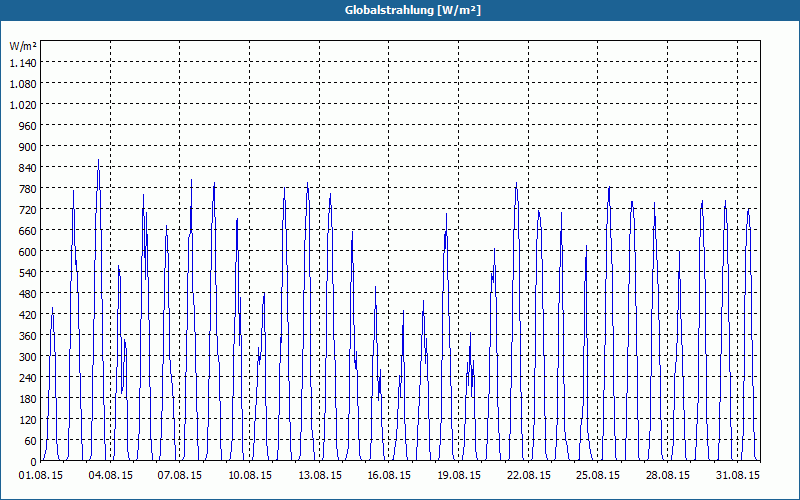Click the 720 y-axis value

coord(28,210)
